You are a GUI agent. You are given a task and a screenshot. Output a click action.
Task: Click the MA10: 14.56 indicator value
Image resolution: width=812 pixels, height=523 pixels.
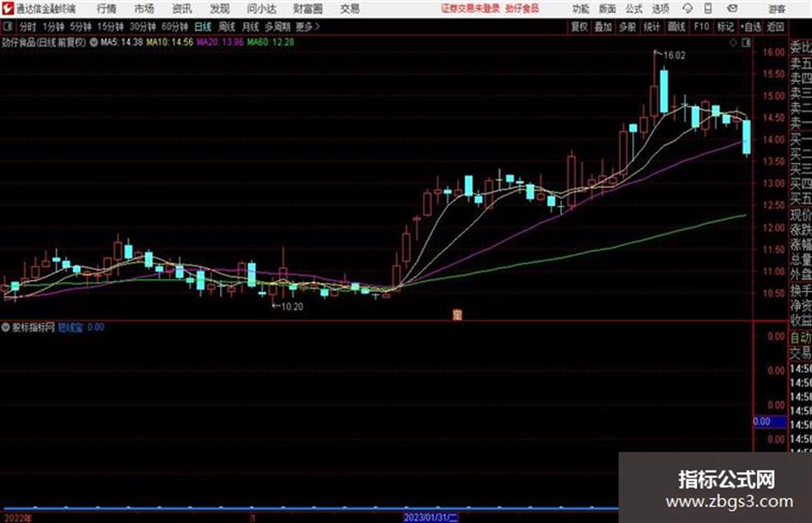tap(170, 42)
